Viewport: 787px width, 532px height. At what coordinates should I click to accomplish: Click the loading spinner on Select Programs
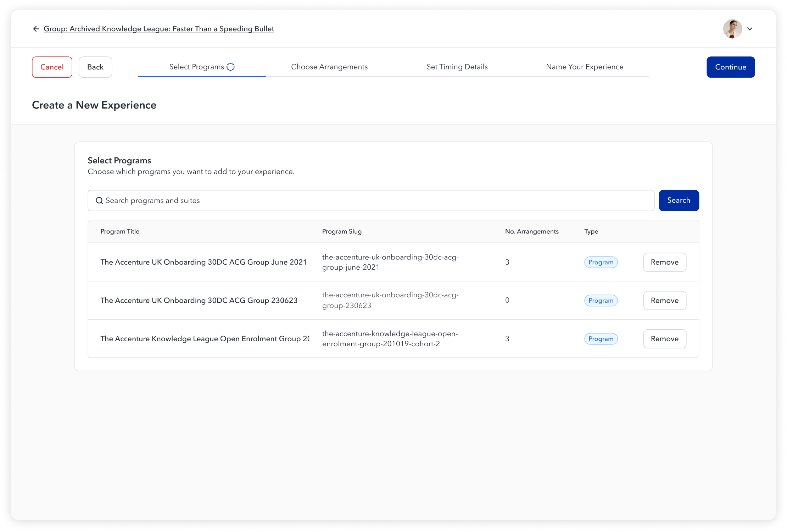point(230,67)
